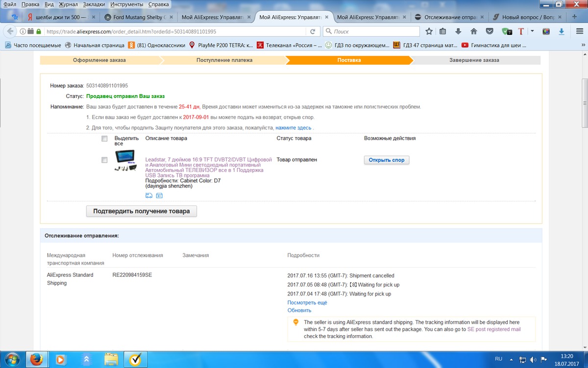Click 'Открыть спор' button
Viewport: 588px width, 368px height.
point(387,160)
